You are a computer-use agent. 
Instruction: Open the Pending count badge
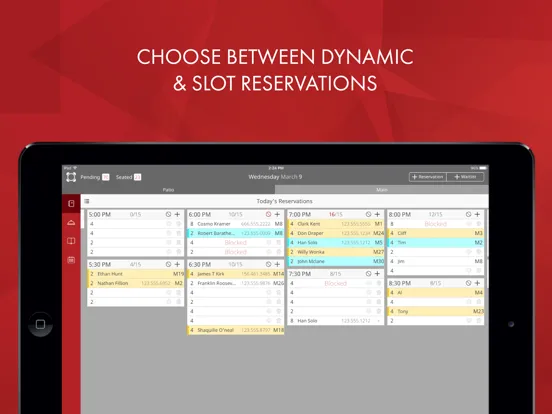coord(106,177)
